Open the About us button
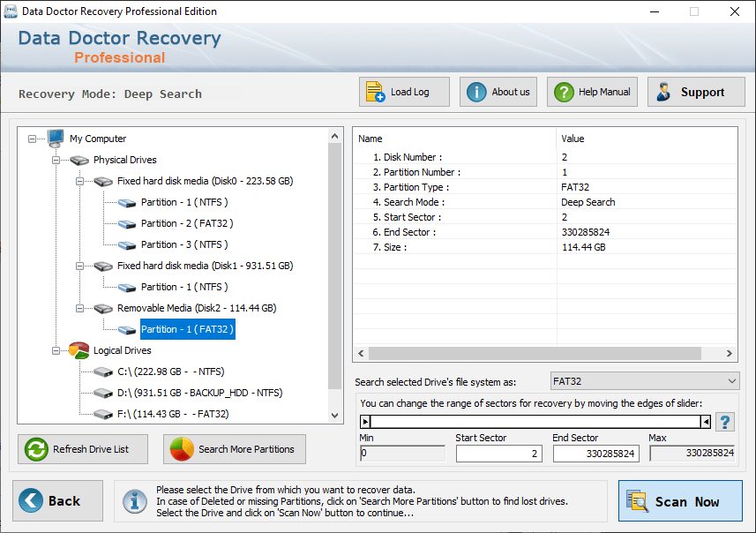This screenshot has width=756, height=533. (x=498, y=92)
